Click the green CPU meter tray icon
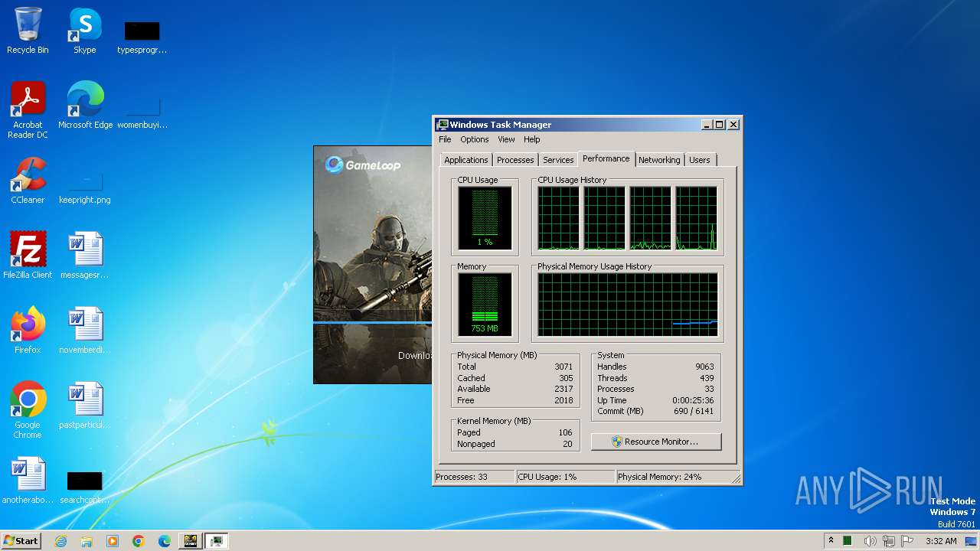980x551 pixels. 848,541
